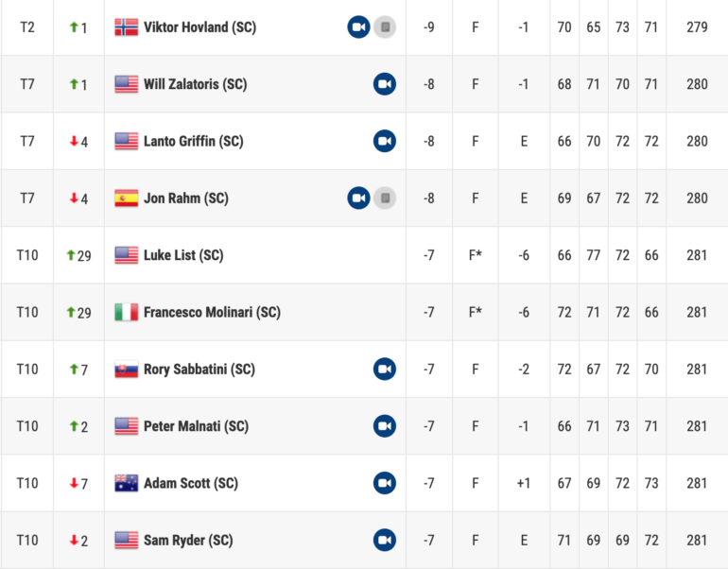Viewport: 728px width, 569px height.
Task: Open Jon Rahm's blue video icon
Action: click(358, 198)
